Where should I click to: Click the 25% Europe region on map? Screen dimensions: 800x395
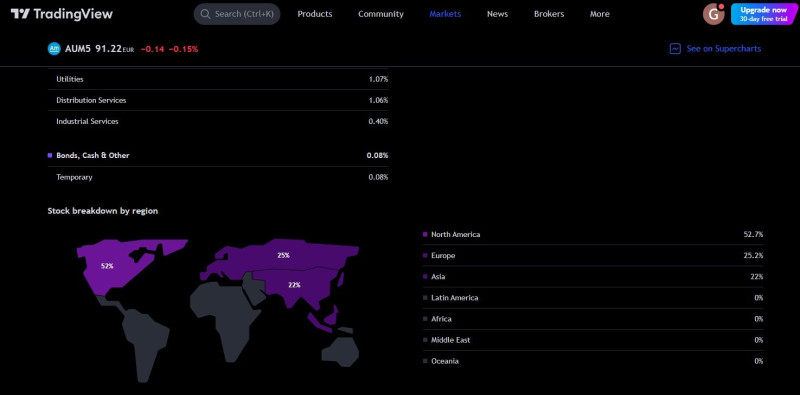284,255
